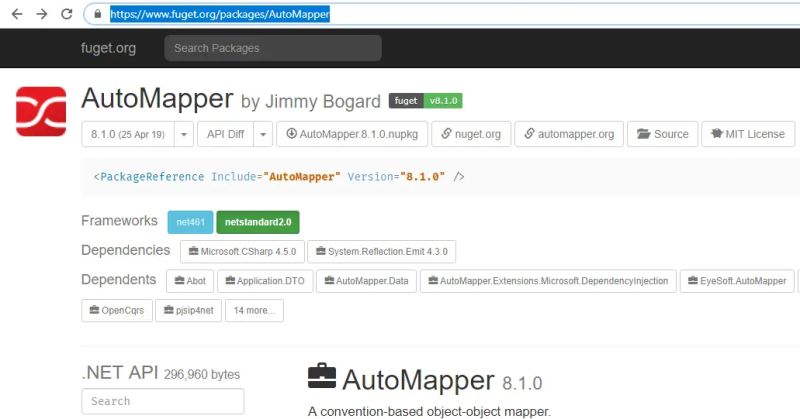Image resolution: width=800 pixels, height=419 pixels.
Task: Open the nuget.org link
Action: click(471, 134)
